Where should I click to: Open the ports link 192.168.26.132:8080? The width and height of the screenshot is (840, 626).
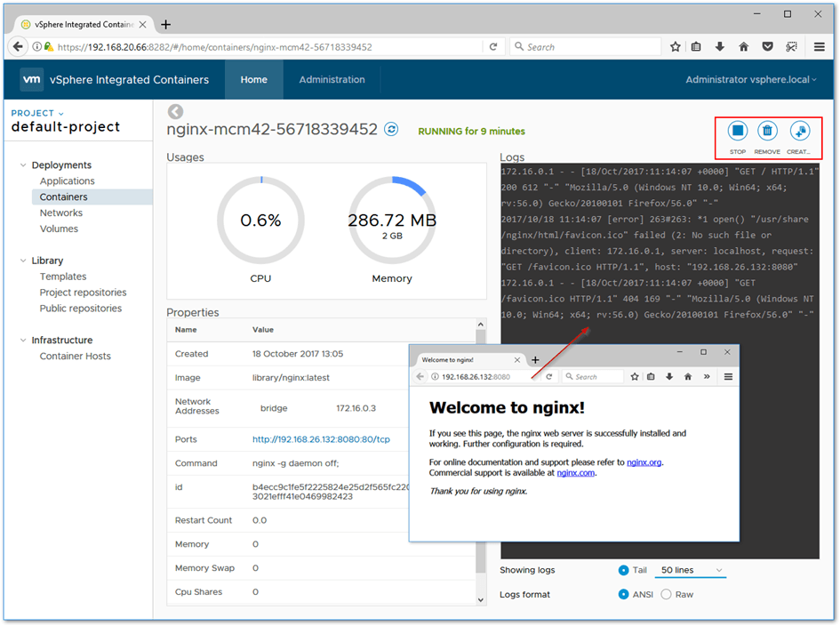tap(321, 439)
